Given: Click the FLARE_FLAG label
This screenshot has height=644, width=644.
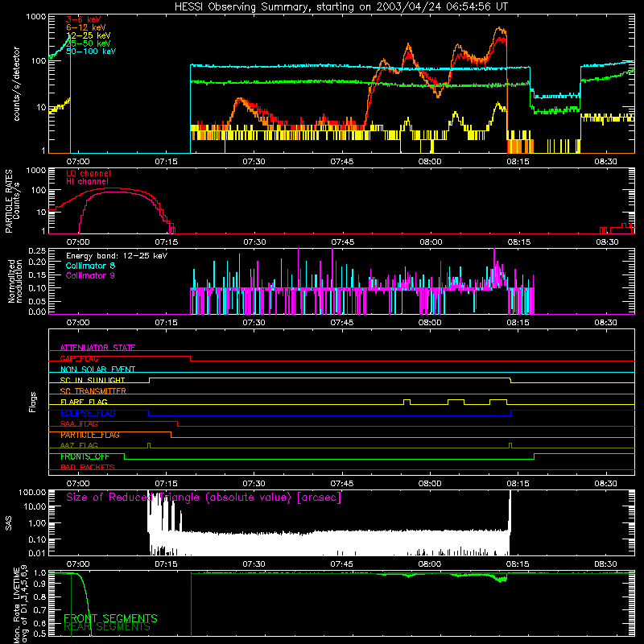Looking at the screenshot, I should tap(84, 402).
